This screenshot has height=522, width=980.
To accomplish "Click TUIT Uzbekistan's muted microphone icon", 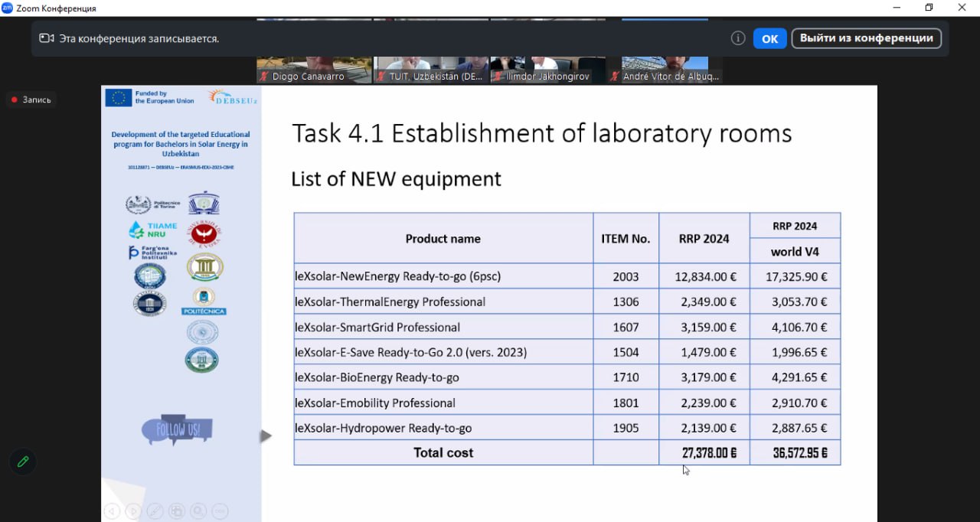I will [x=381, y=77].
